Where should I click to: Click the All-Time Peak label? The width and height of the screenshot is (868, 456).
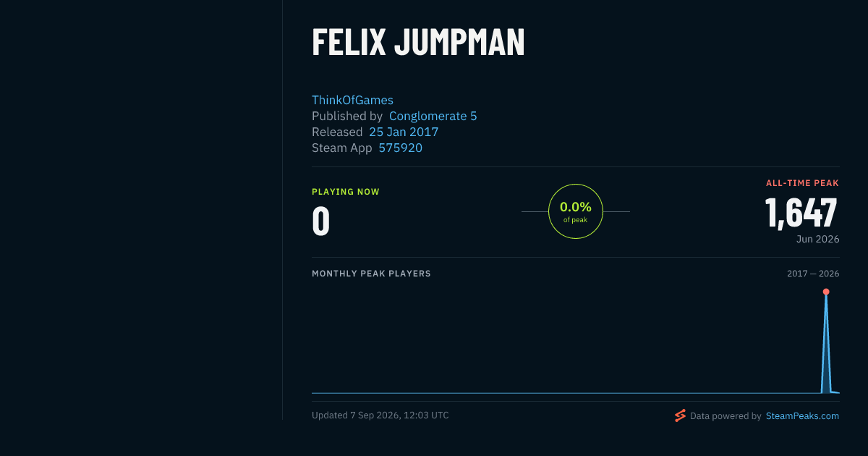point(802,183)
